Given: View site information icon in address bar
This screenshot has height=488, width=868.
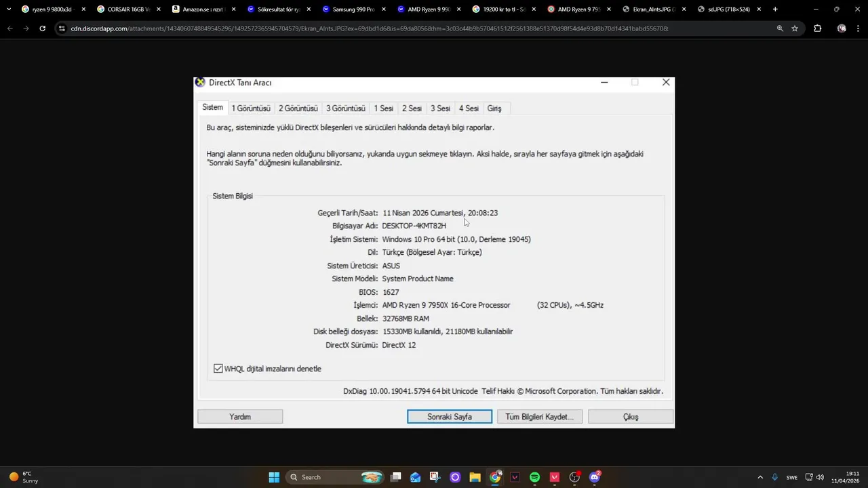Looking at the screenshot, I should (62, 28).
